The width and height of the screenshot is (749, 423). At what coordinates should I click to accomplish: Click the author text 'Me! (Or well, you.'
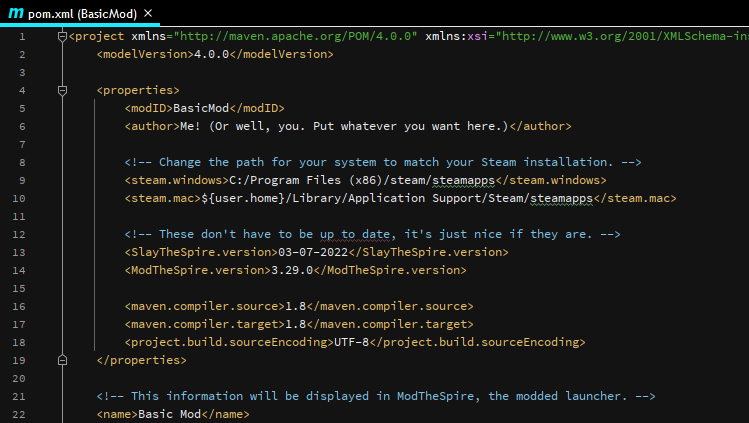coord(242,127)
